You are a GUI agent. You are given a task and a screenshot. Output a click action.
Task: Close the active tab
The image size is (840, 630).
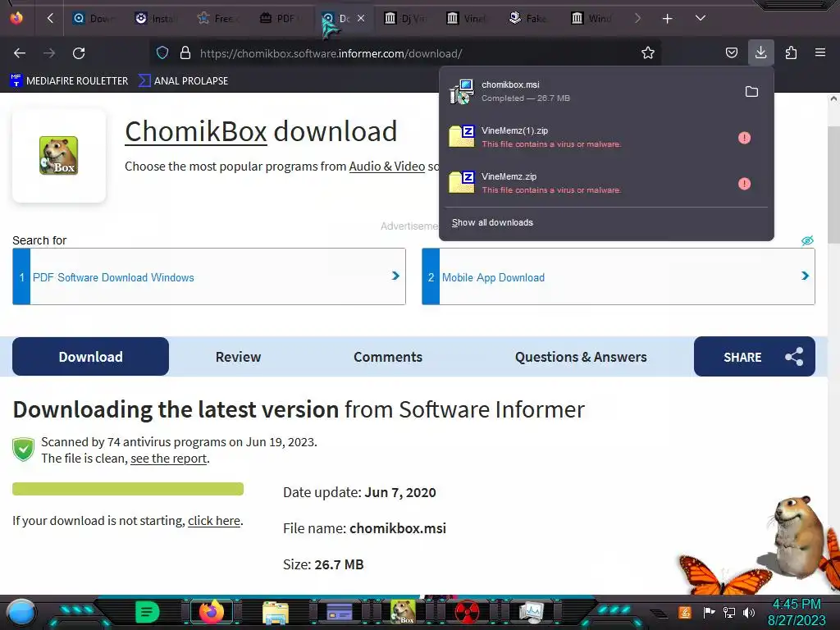(361, 18)
